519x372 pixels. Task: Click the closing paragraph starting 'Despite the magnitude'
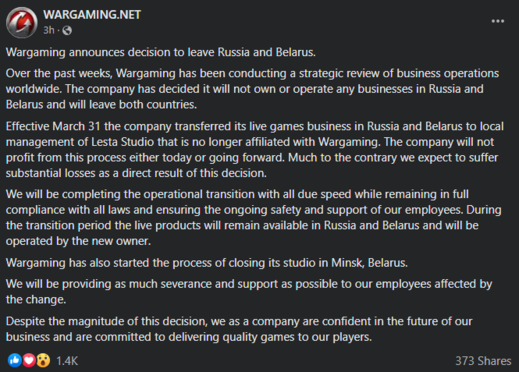click(239, 329)
